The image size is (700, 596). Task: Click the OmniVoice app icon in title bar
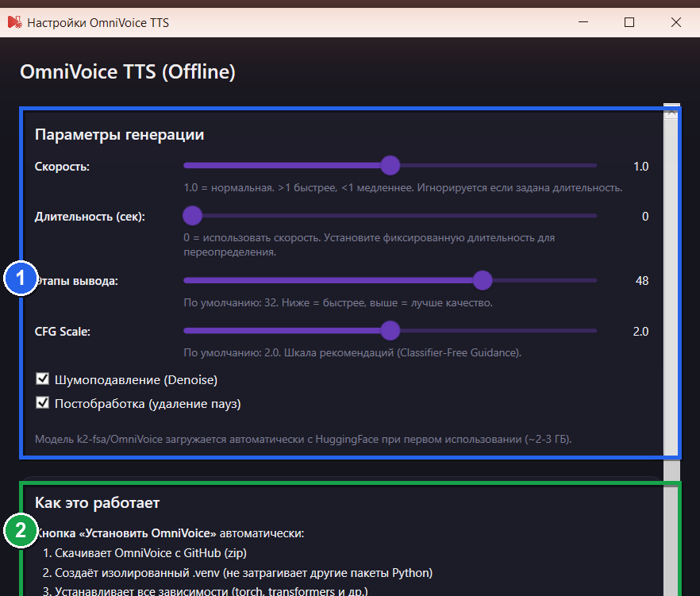point(15,22)
